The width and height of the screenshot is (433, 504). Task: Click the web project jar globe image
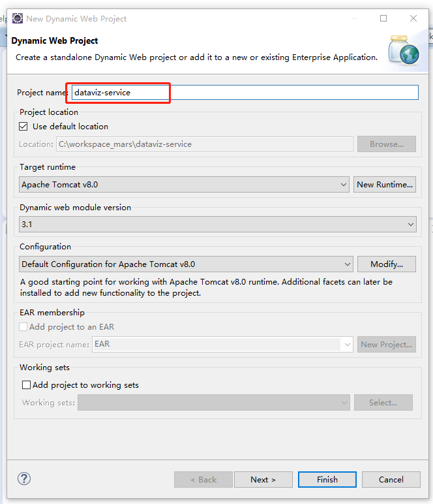point(404,50)
